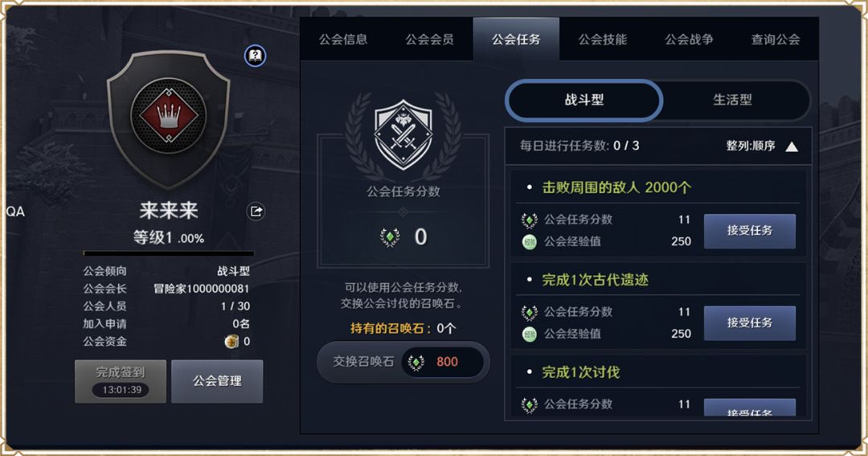
Task: Click the guild funds coin icon
Action: tap(231, 342)
